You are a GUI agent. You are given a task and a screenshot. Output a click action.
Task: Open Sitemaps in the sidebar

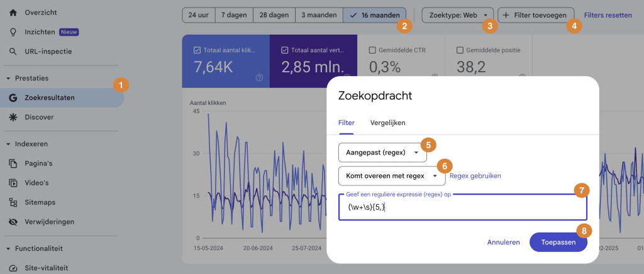[x=40, y=202]
